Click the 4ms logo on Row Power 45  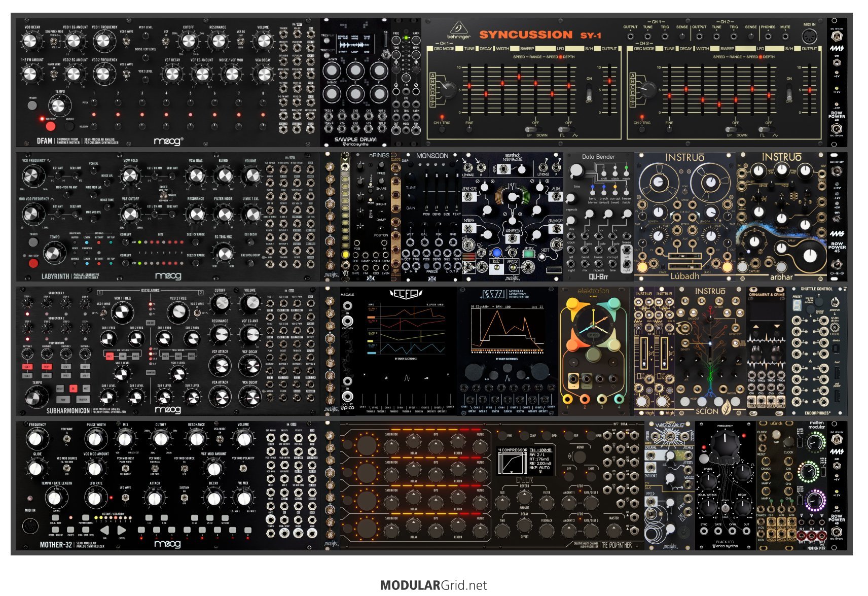point(837,234)
